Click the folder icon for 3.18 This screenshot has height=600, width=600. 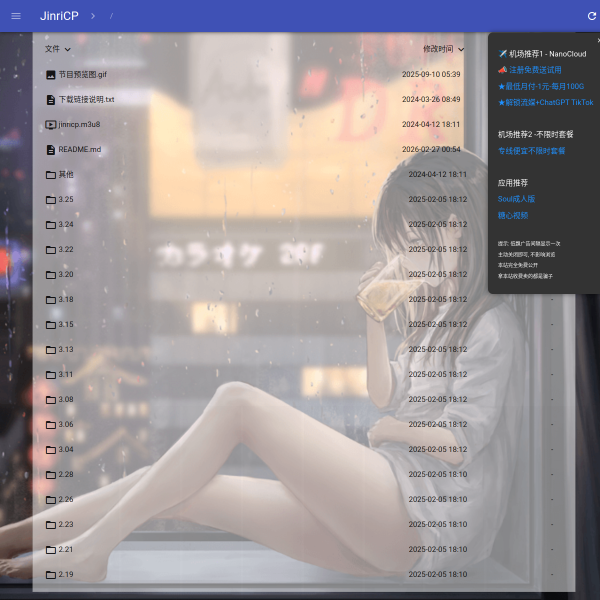pyautogui.click(x=51, y=300)
